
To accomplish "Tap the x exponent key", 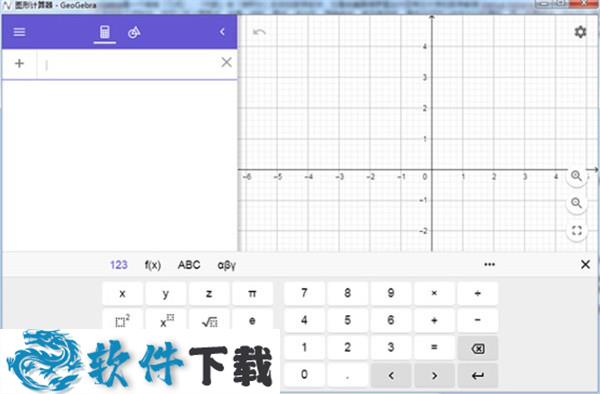I will click(166, 319).
